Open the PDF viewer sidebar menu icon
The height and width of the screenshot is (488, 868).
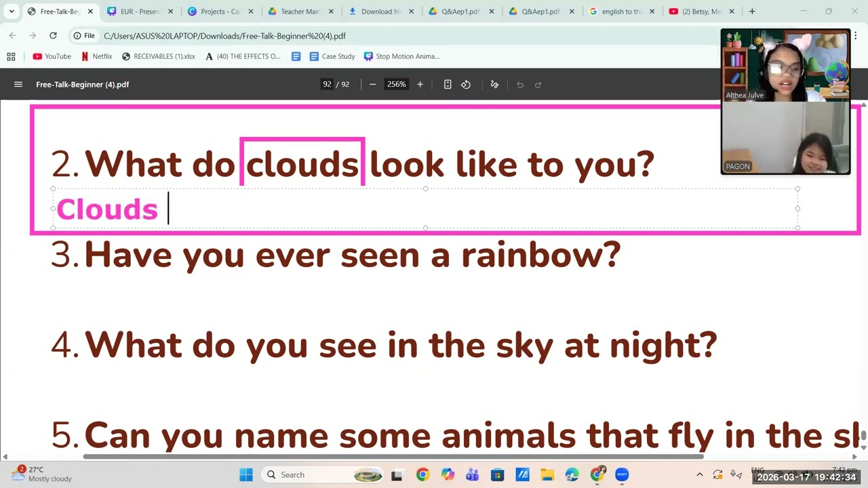(x=18, y=84)
